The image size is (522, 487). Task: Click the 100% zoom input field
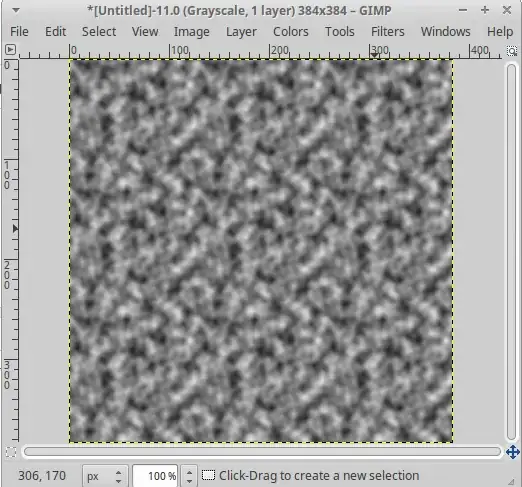click(155, 476)
